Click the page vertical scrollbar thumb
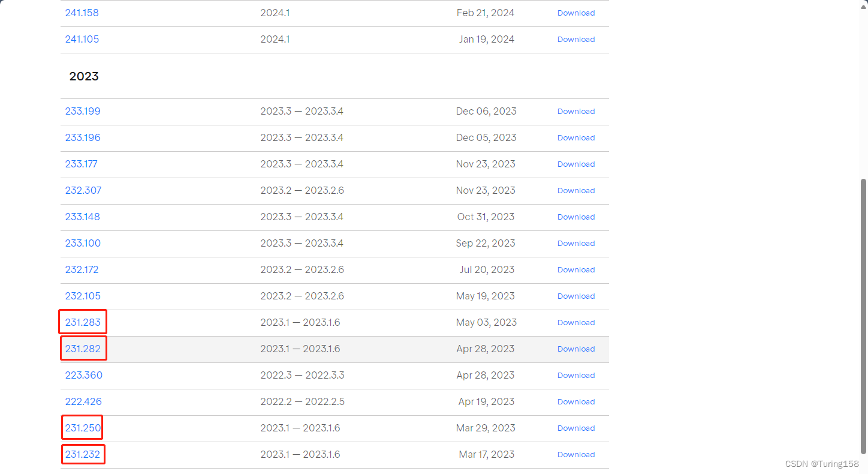The width and height of the screenshot is (868, 474). 863,316
